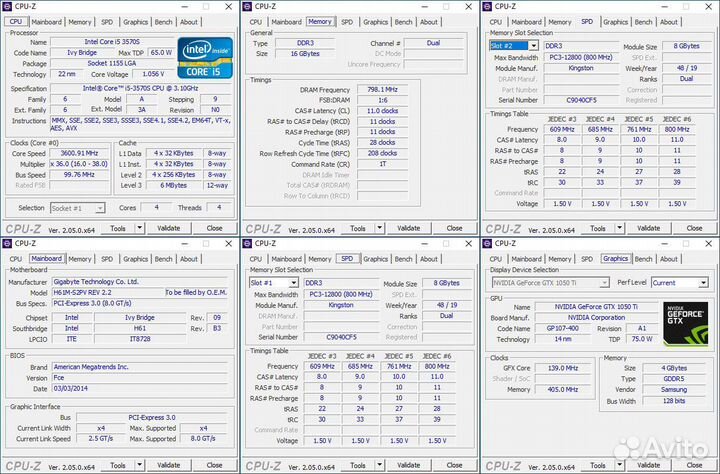Click CPU-Z title icon in bottom-left Mainboard window

[7, 243]
